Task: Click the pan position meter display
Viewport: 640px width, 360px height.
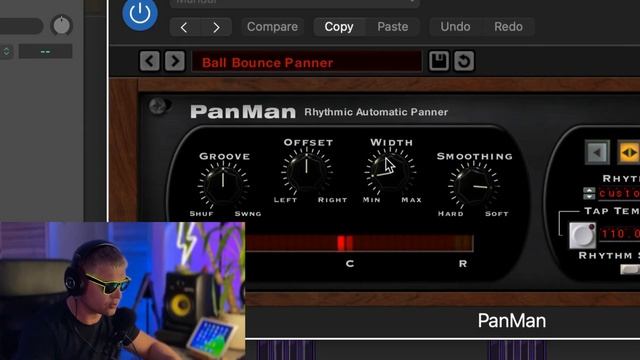Action: [359, 243]
